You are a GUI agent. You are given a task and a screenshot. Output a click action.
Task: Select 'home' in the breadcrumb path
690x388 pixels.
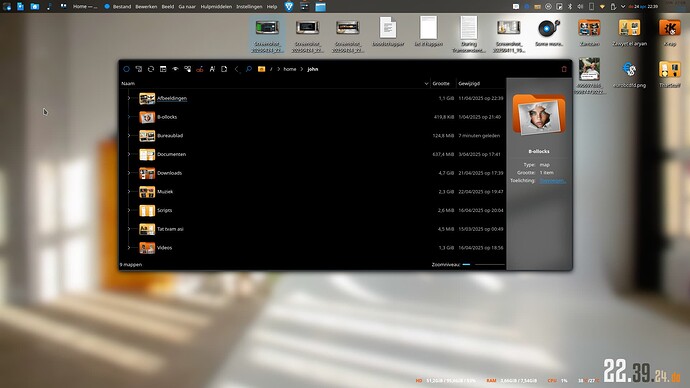290,69
